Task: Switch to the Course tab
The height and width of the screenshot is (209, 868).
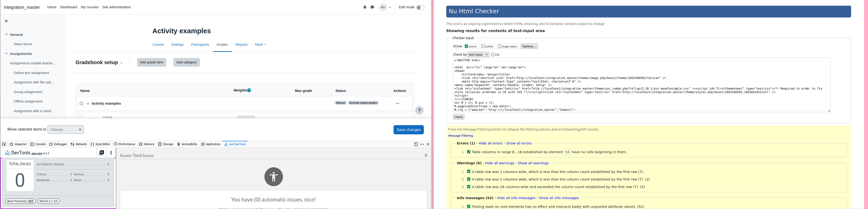Action: click(x=158, y=45)
